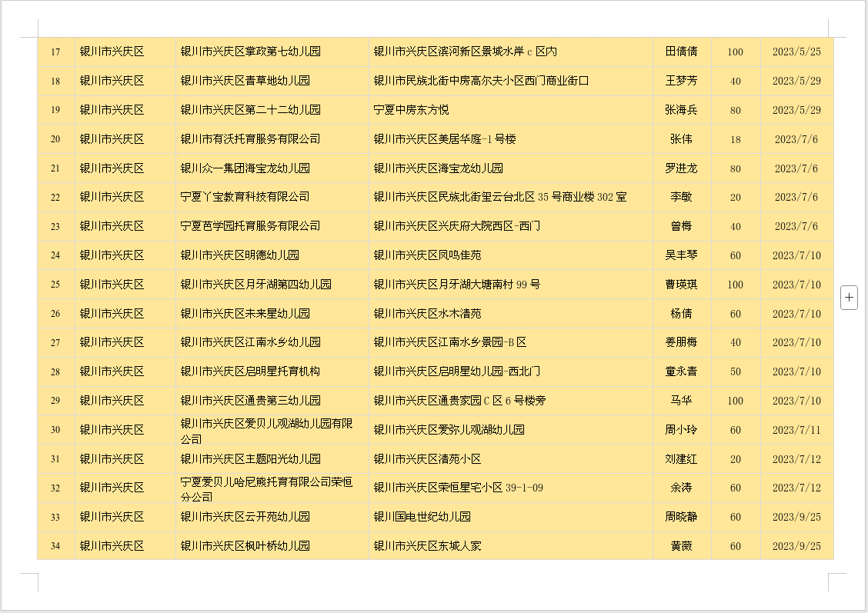
Task: Click the date cell 2023/5/25
Action: tap(796, 52)
